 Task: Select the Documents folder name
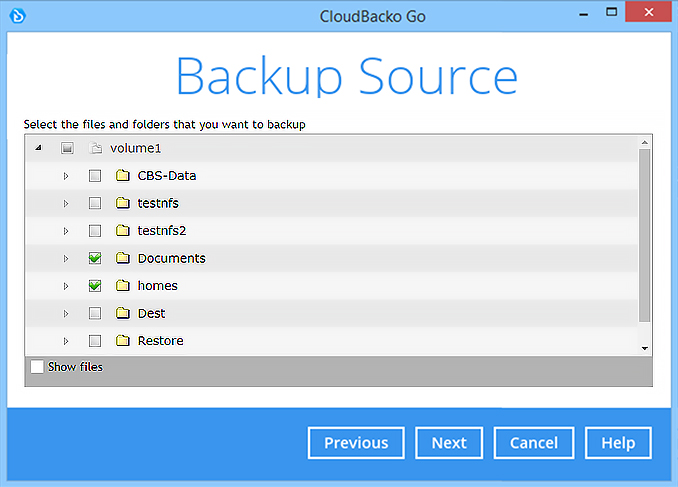[x=172, y=258]
